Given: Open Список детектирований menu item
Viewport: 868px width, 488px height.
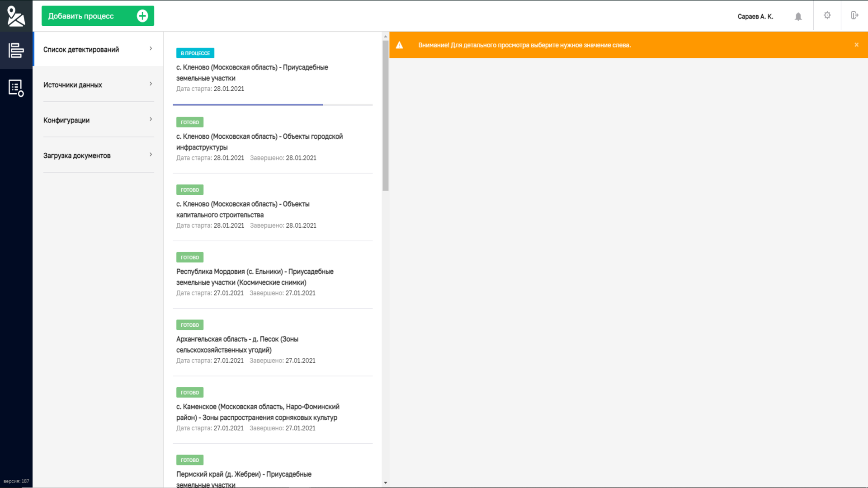Looking at the screenshot, I should coord(98,49).
